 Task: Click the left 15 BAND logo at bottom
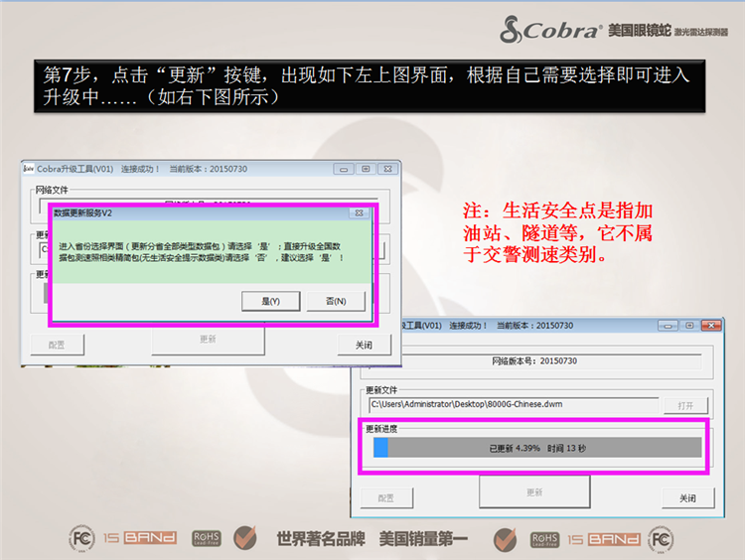(x=140, y=538)
